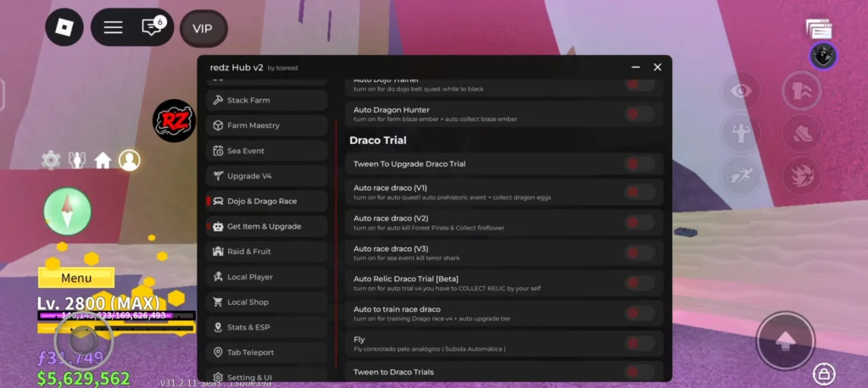
Task: Open the yellow Menu button
Action: pyautogui.click(x=76, y=278)
